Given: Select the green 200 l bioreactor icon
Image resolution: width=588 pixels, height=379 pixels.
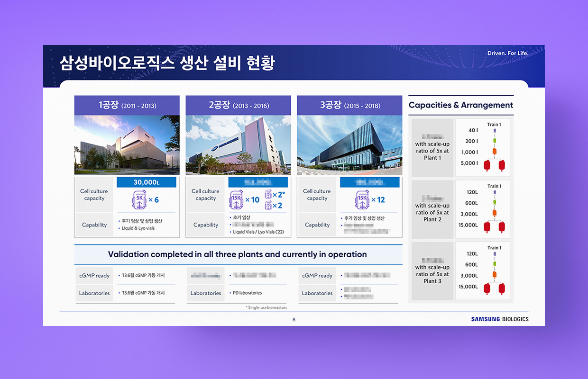Looking at the screenshot, I should tap(495, 141).
